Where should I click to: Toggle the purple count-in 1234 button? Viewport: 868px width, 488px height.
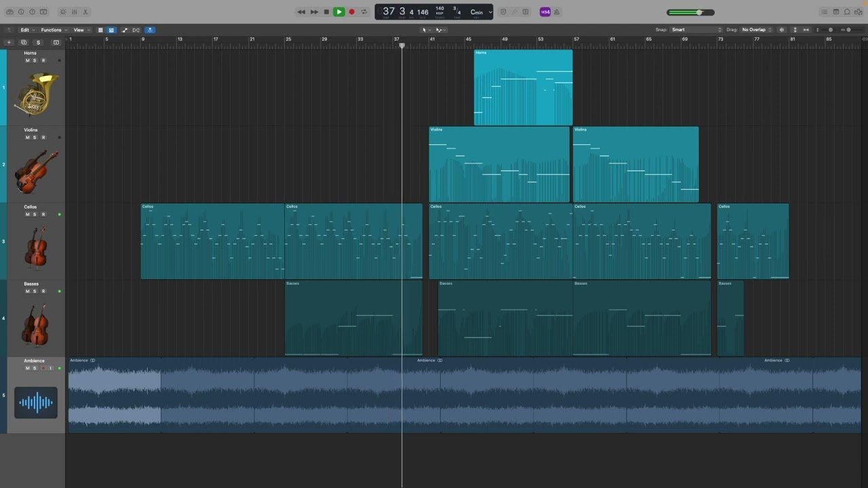pyautogui.click(x=545, y=12)
